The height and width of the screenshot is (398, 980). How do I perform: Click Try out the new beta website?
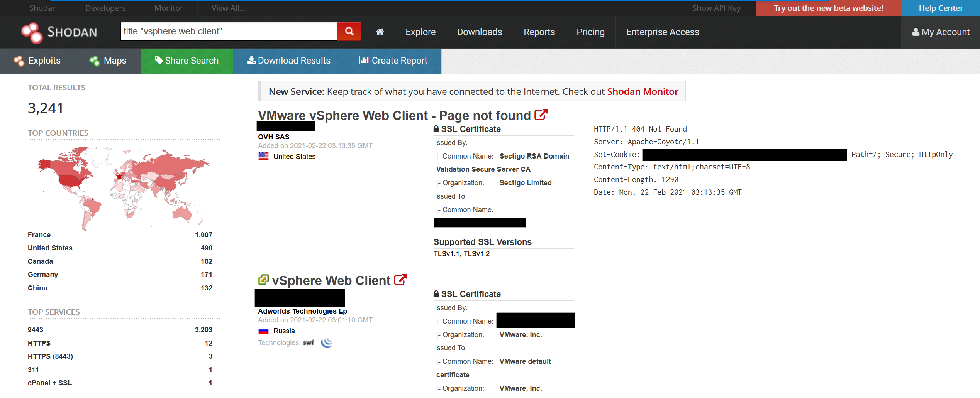point(829,8)
